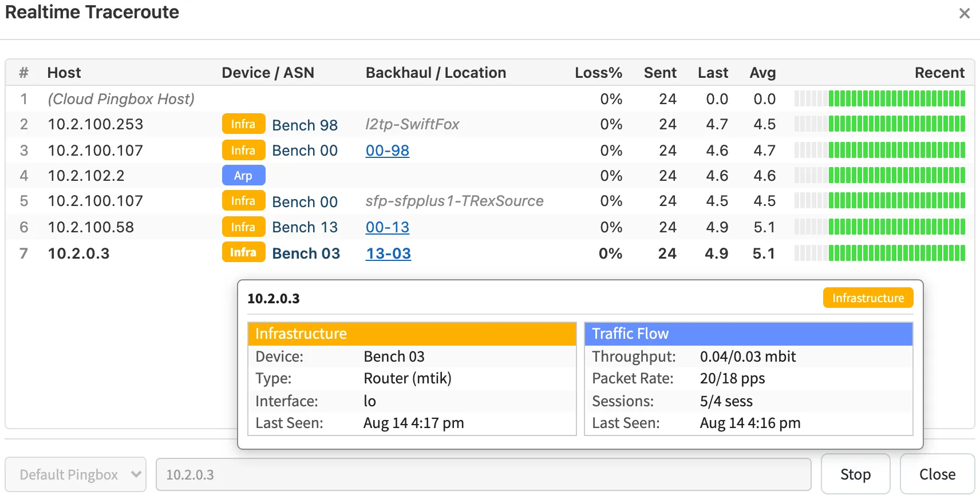The height and width of the screenshot is (499, 980).
Task: Click the Infra badge for Bench 03
Action: click(x=243, y=252)
